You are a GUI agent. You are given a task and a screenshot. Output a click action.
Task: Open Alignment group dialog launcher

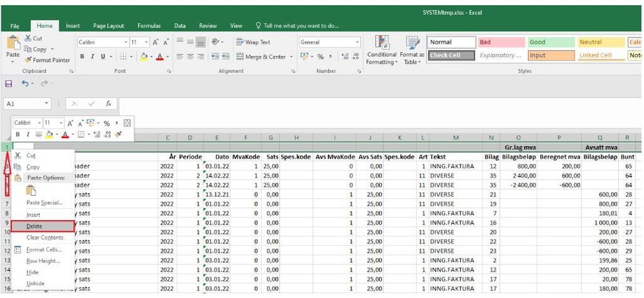tap(293, 71)
